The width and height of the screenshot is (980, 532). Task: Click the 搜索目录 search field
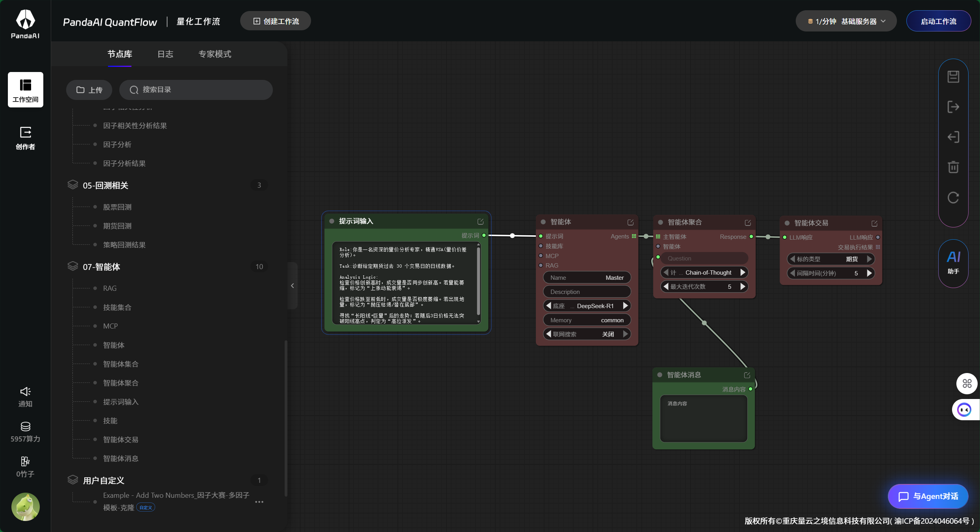[x=196, y=90]
